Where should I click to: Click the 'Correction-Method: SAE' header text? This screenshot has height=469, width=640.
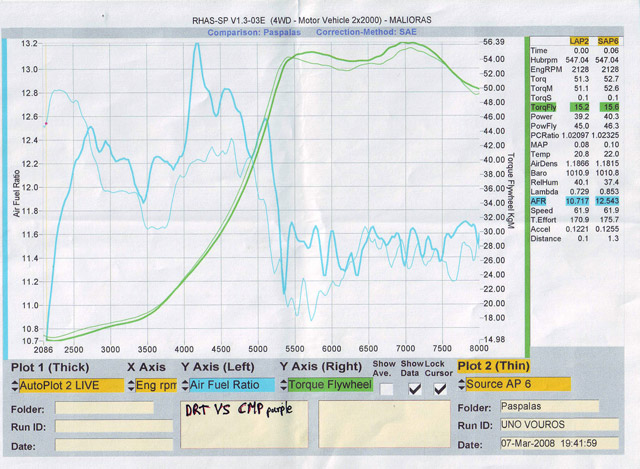tap(366, 32)
